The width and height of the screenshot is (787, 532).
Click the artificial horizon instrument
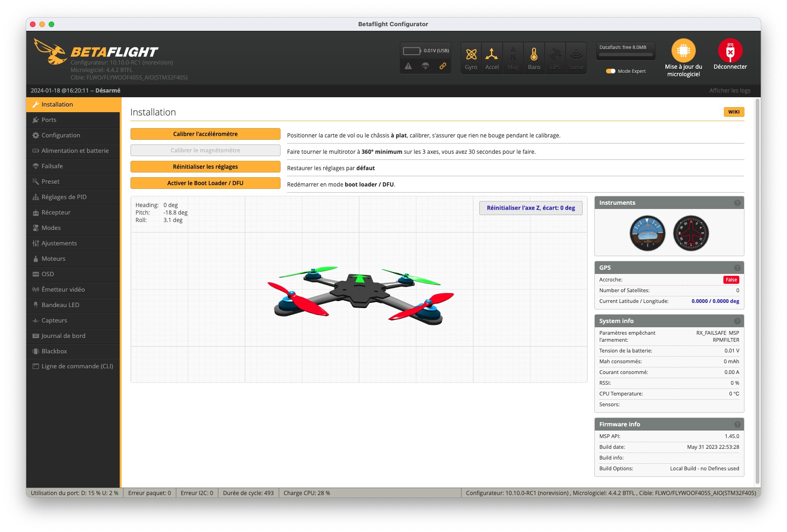(x=648, y=233)
